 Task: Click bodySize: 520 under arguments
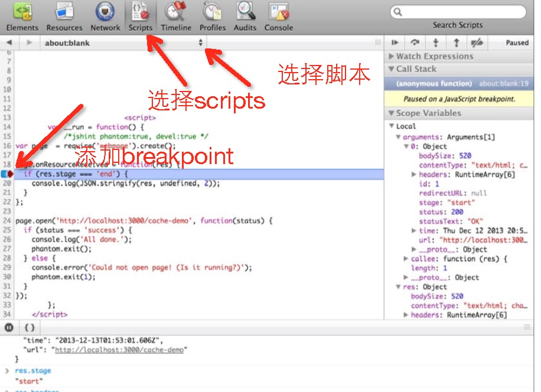point(445,155)
